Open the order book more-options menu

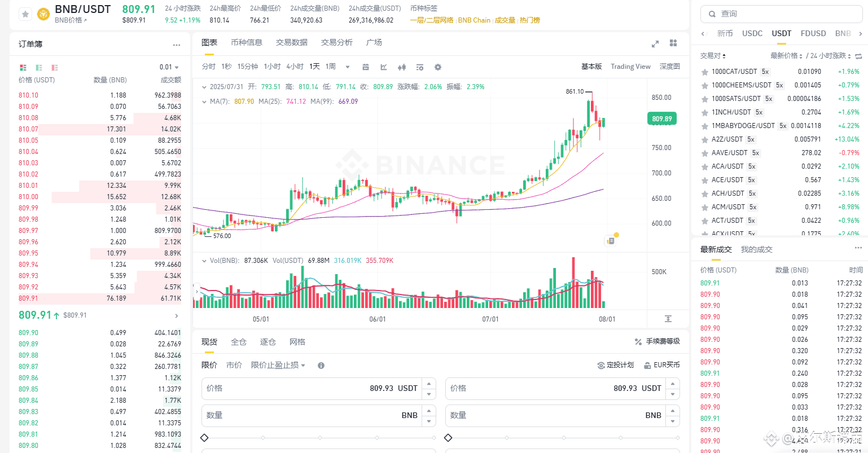point(177,45)
